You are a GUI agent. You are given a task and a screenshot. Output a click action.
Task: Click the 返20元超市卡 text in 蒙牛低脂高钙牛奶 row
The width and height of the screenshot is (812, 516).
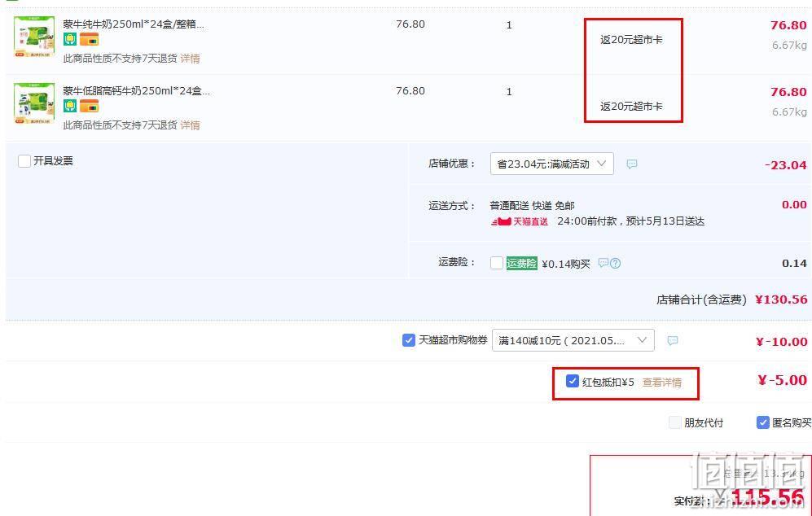point(631,107)
